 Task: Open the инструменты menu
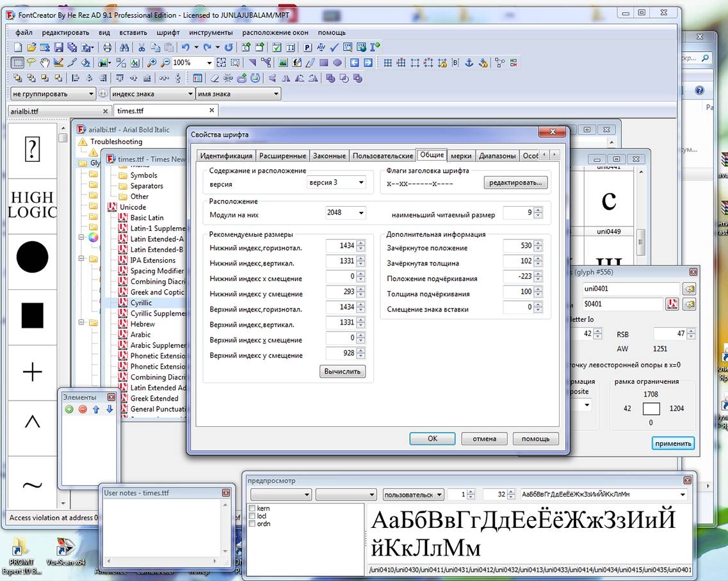[211, 33]
